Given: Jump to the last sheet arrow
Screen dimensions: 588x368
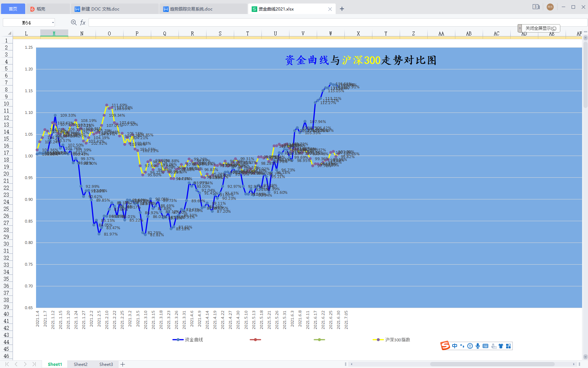Looking at the screenshot, I should click(x=34, y=364).
